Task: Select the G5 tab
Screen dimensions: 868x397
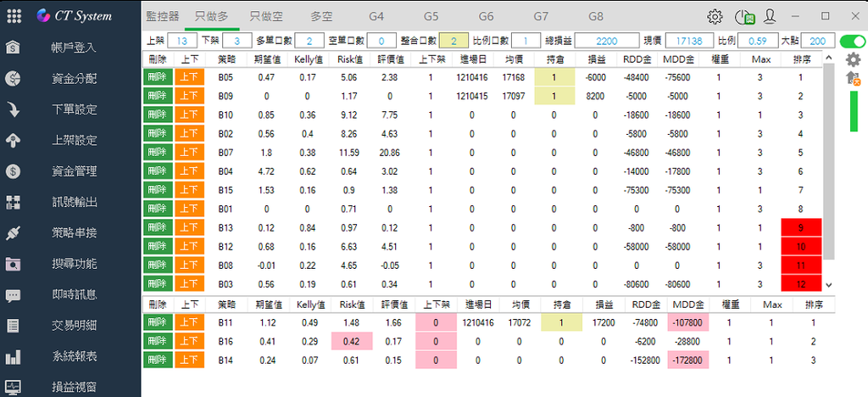Action: (x=431, y=16)
